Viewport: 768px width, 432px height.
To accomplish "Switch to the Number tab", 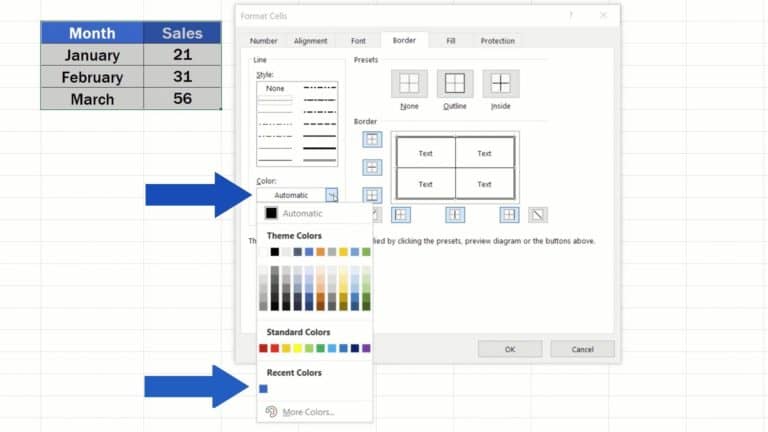I will (x=264, y=41).
